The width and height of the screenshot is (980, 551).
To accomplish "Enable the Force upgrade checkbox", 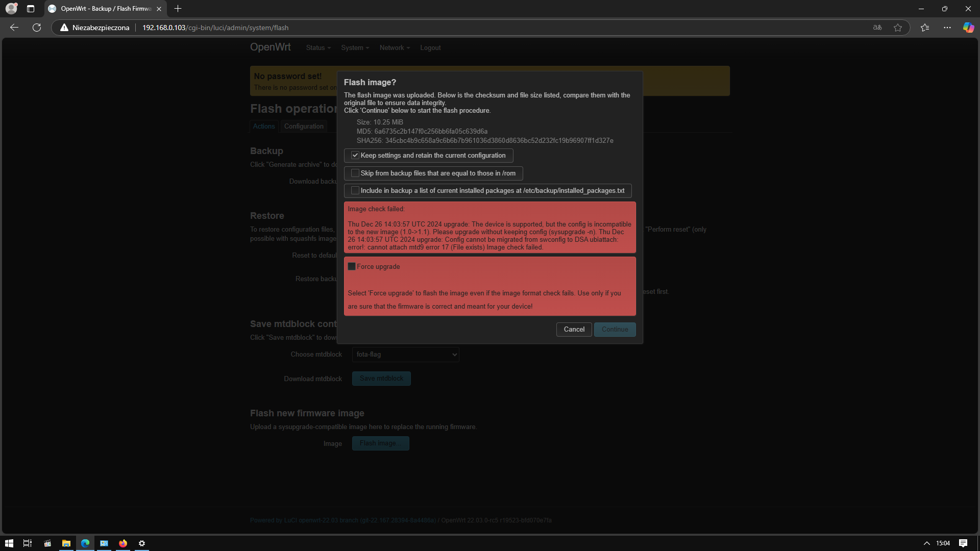I will [352, 266].
